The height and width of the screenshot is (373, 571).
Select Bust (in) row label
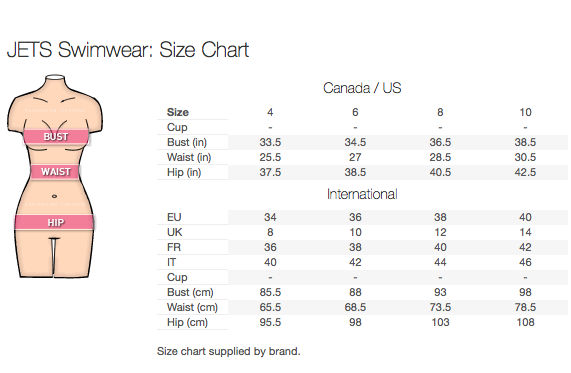pyautogui.click(x=187, y=142)
